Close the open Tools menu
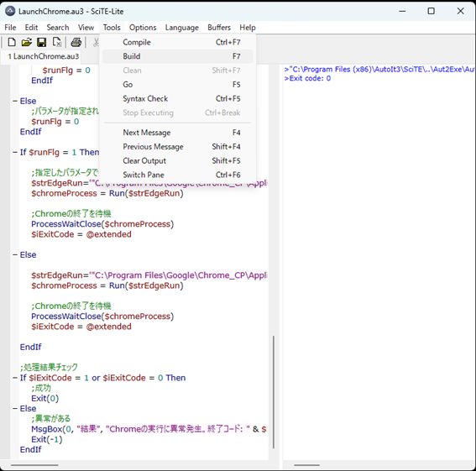 click(112, 28)
